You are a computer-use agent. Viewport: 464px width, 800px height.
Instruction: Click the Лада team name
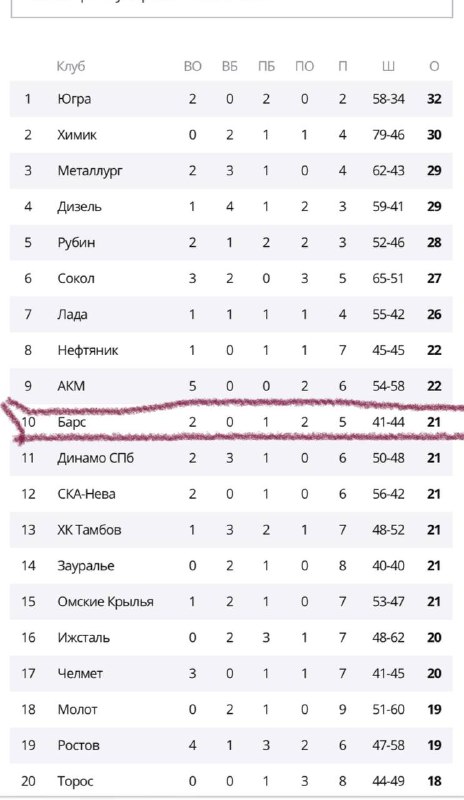coord(72,314)
